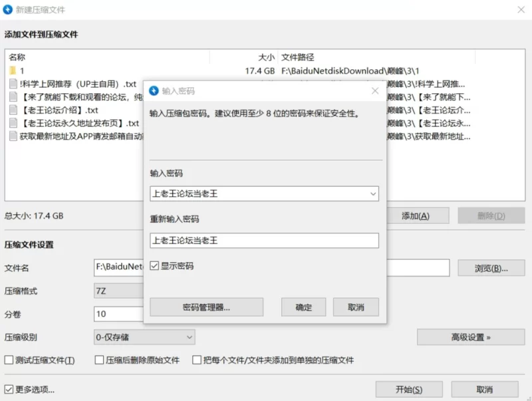Viewport: 532px width, 401px height.
Task: Click the 名称 column header
Action: 17,57
